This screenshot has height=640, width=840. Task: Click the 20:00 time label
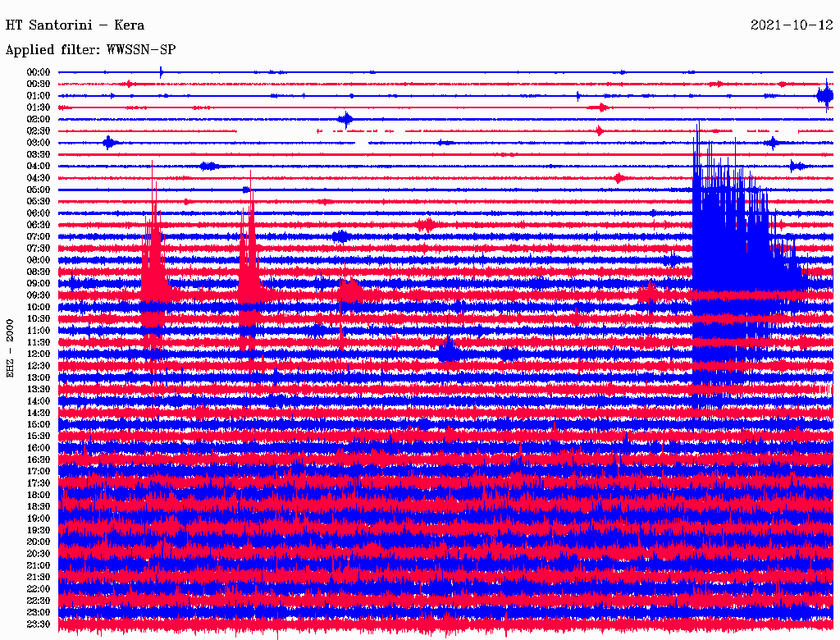click(39, 542)
